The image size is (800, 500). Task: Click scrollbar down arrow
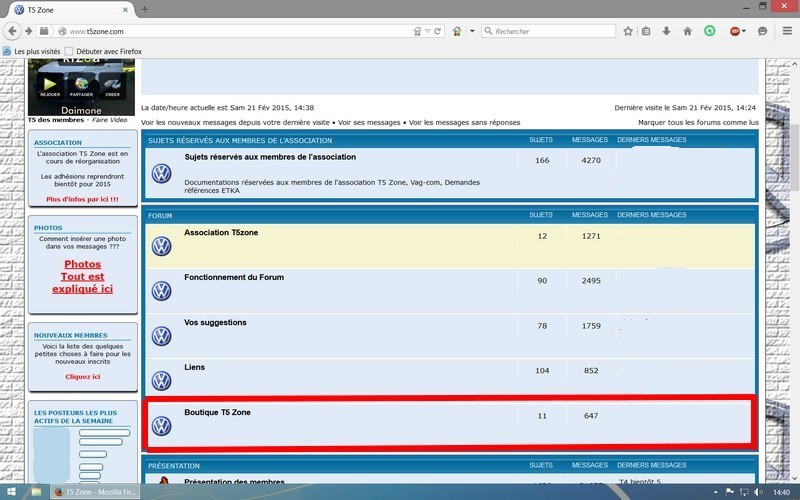pyautogui.click(x=795, y=479)
